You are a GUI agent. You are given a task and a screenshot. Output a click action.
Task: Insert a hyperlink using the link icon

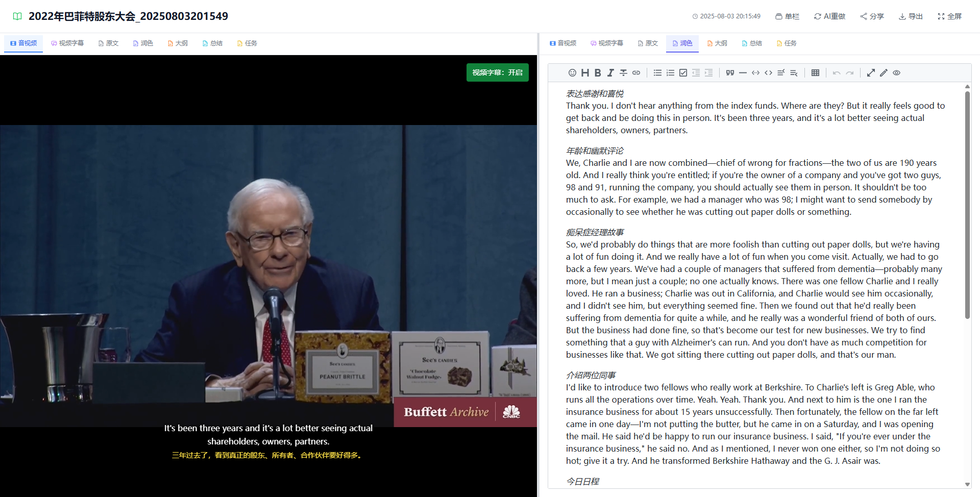click(x=636, y=73)
